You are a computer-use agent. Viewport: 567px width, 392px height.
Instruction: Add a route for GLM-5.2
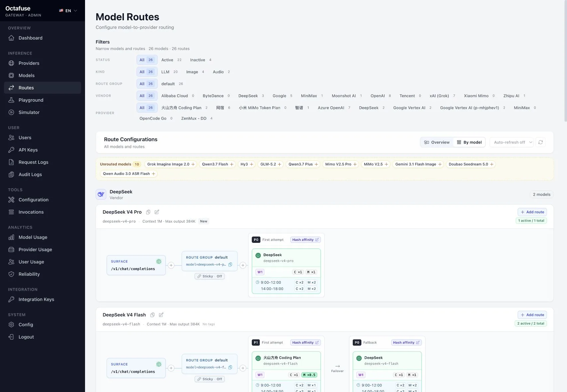pyautogui.click(x=280, y=164)
